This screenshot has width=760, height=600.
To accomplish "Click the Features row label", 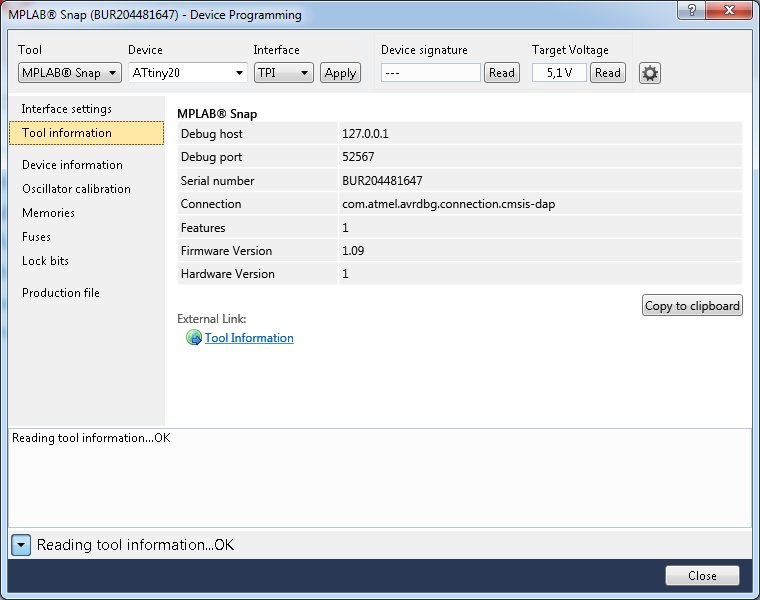I will point(203,228).
